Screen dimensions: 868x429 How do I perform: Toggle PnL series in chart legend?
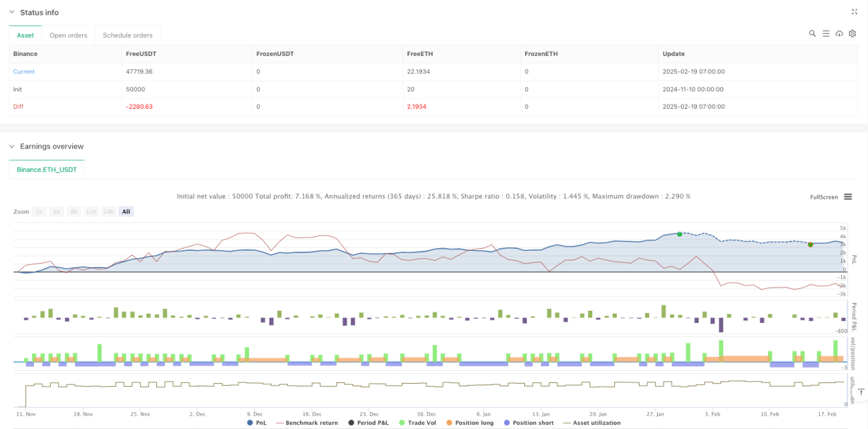click(x=257, y=422)
